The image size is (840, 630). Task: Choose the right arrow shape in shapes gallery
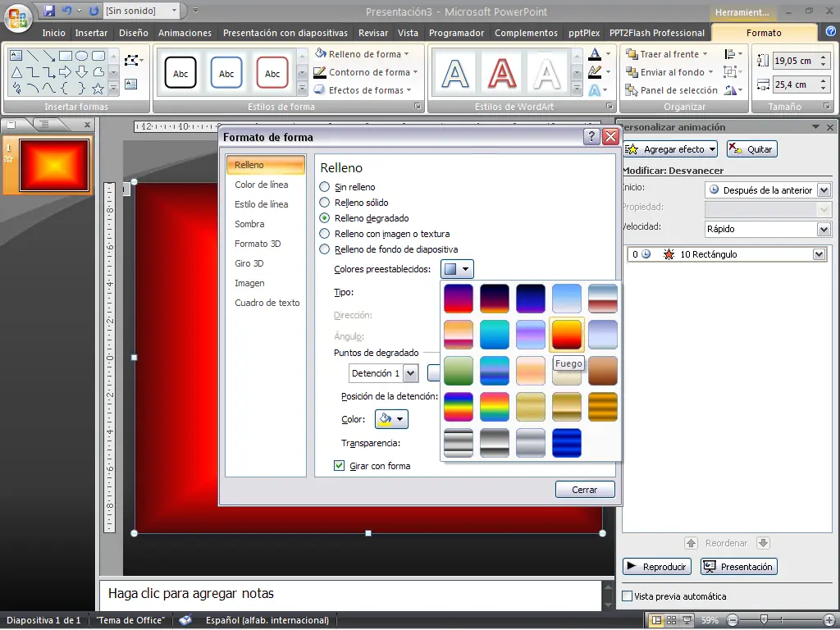pos(66,72)
